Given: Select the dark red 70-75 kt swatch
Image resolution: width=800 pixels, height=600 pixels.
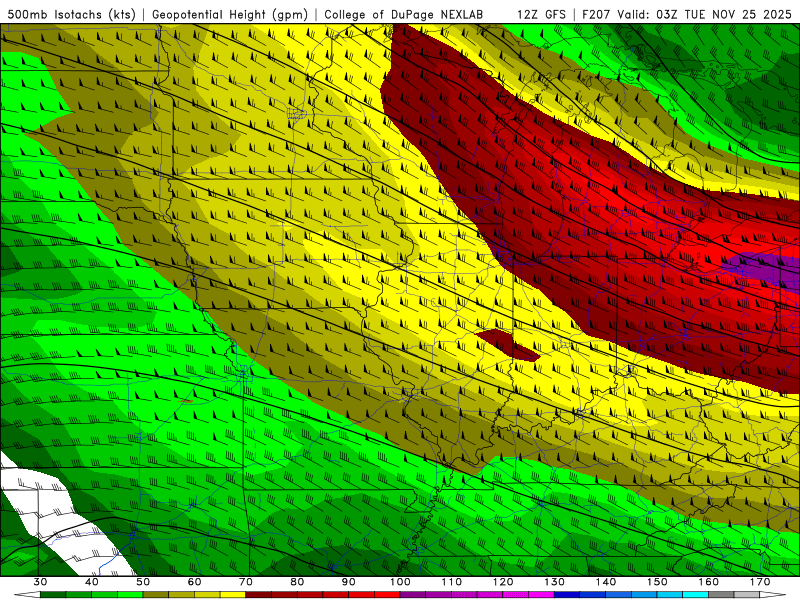Looking at the screenshot, I should pos(259,595).
